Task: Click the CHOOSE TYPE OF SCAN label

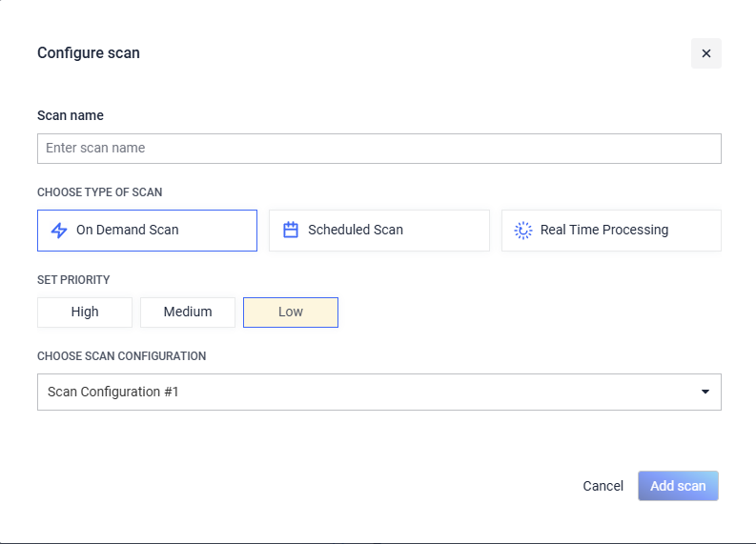Action: pos(100,192)
